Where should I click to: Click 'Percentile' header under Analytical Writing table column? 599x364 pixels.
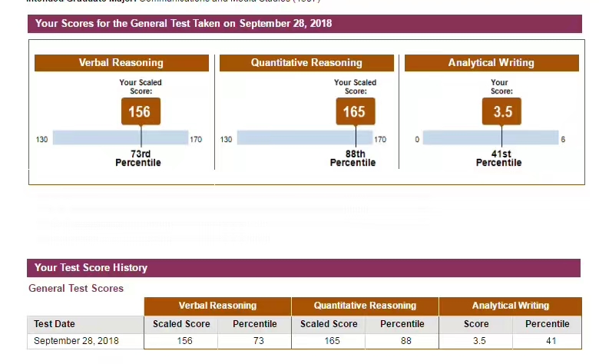(548, 324)
